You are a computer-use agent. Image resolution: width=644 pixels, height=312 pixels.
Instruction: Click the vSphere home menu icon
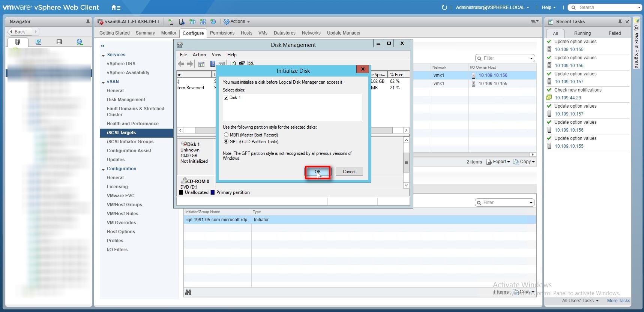116,7
